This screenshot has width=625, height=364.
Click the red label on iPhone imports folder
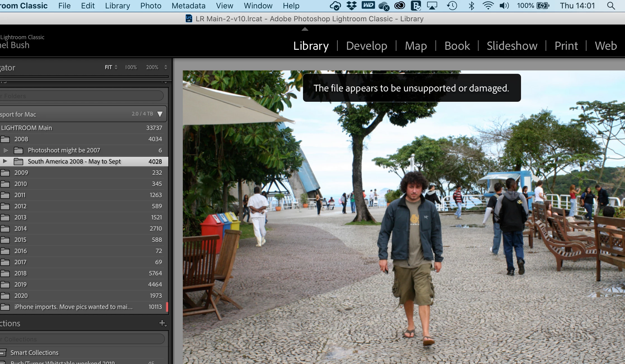point(167,307)
